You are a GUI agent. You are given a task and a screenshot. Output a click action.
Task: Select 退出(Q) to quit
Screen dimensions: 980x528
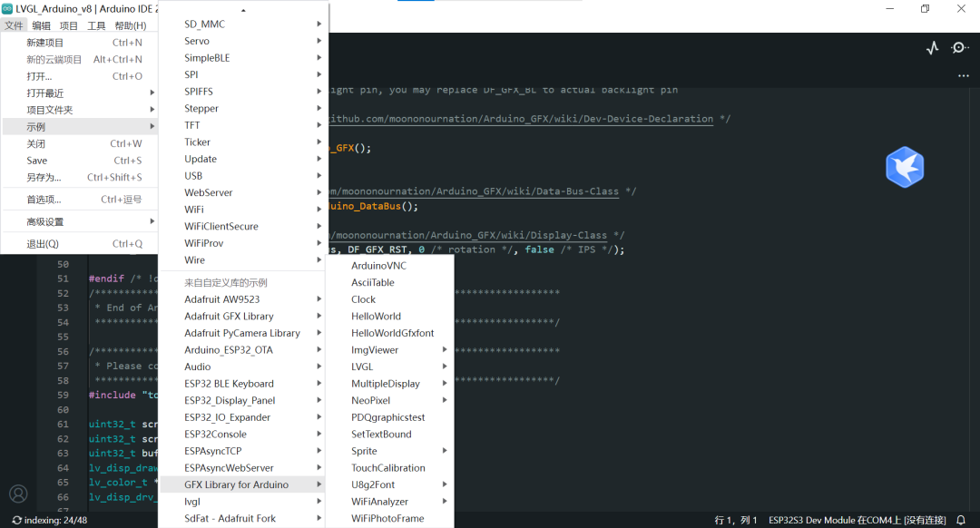point(80,244)
